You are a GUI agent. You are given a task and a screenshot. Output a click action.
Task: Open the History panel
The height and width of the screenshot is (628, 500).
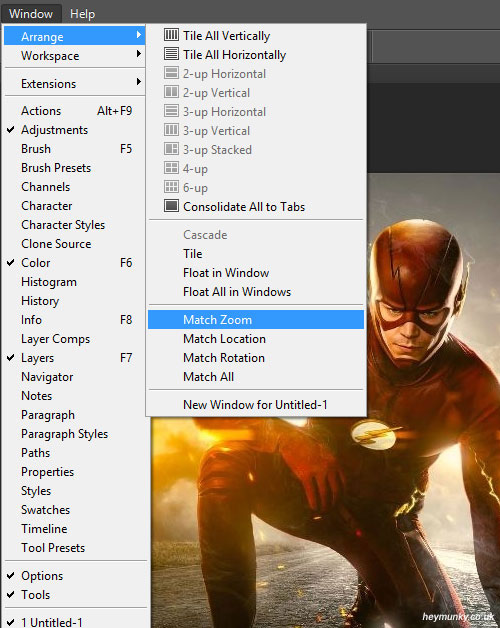tap(75, 301)
